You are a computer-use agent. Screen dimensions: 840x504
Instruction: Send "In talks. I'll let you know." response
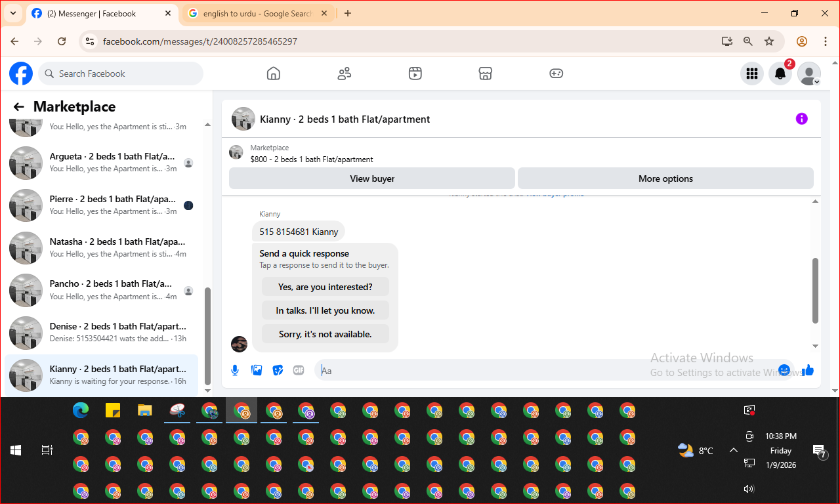325,310
